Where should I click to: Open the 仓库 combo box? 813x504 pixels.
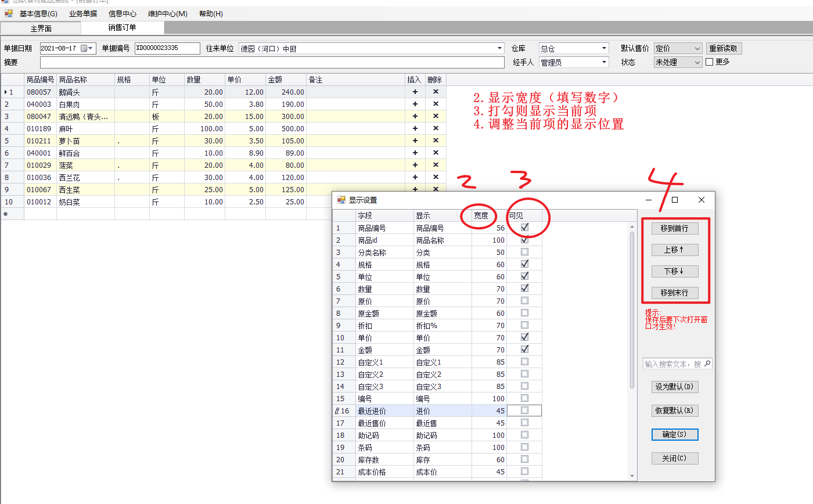[x=605, y=49]
